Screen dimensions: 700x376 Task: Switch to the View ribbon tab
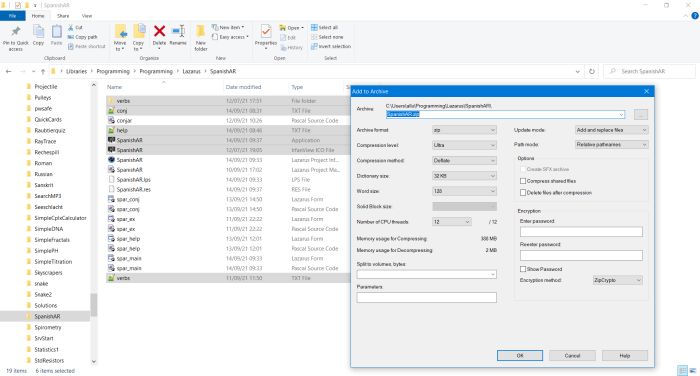coord(87,16)
